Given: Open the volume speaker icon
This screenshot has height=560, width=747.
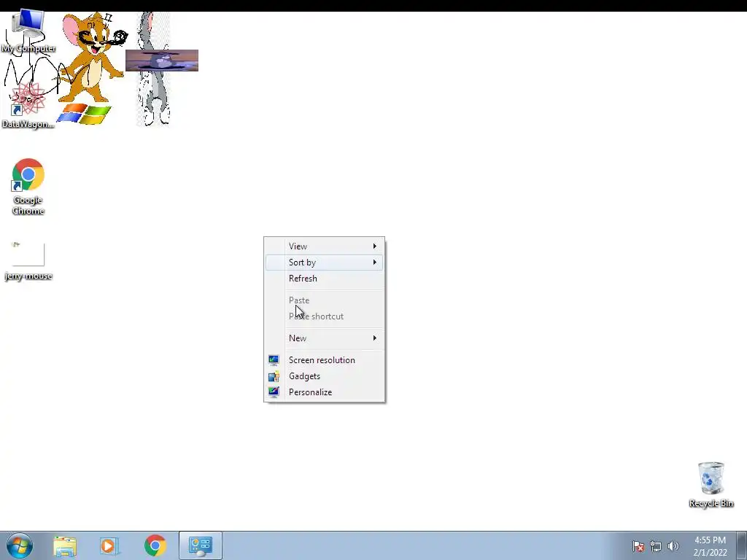Looking at the screenshot, I should (673, 546).
